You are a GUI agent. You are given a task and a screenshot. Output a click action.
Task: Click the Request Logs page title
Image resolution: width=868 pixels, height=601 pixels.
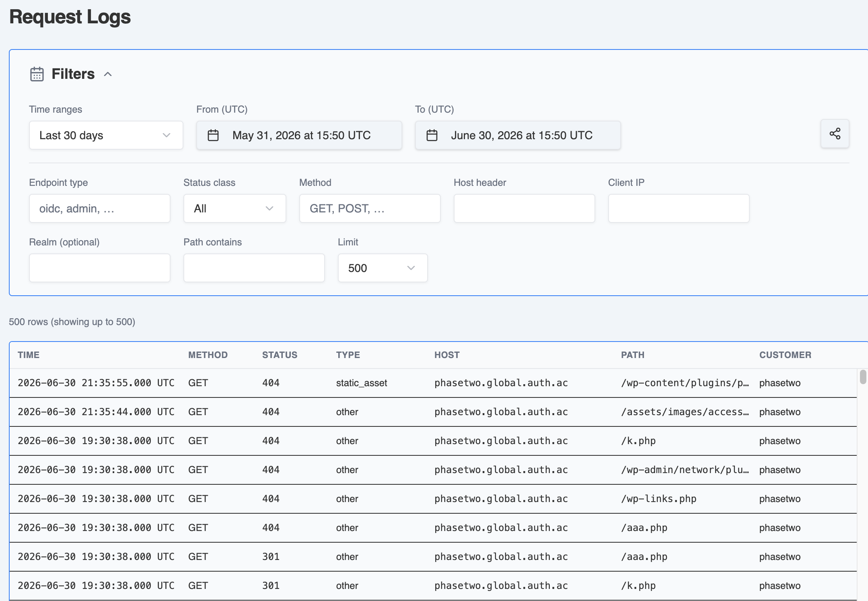pyautogui.click(x=70, y=17)
